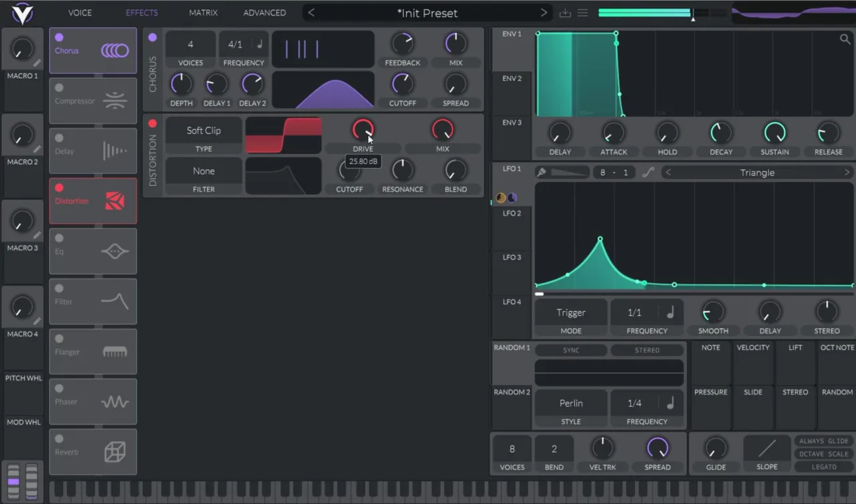Open the preset browser menu icon
The height and width of the screenshot is (504, 856).
click(x=582, y=13)
